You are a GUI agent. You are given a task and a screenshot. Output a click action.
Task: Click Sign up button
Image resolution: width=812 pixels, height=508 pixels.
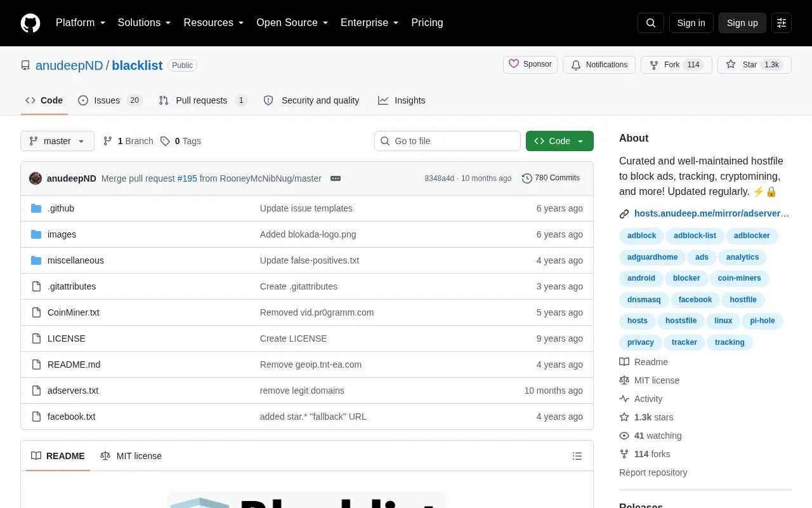point(742,23)
